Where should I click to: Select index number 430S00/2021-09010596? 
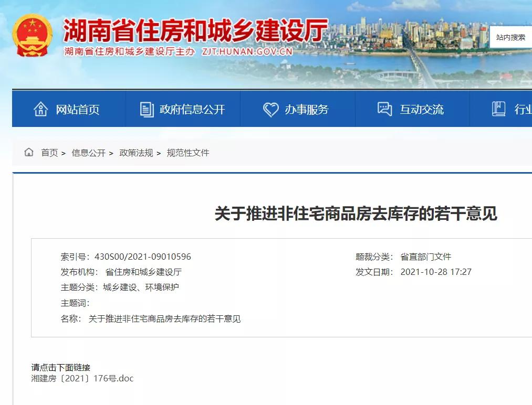pos(143,257)
